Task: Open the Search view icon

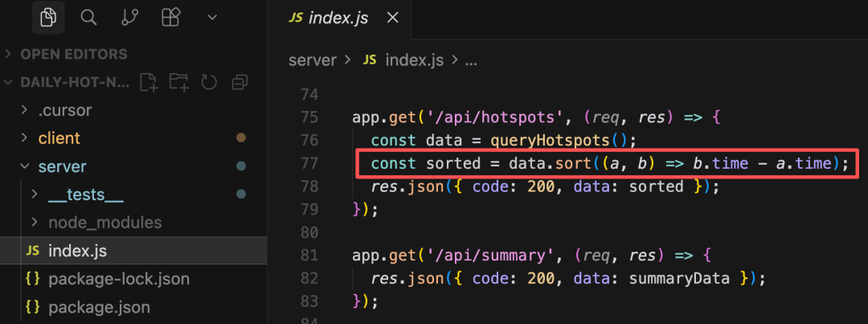Action: 88,18
